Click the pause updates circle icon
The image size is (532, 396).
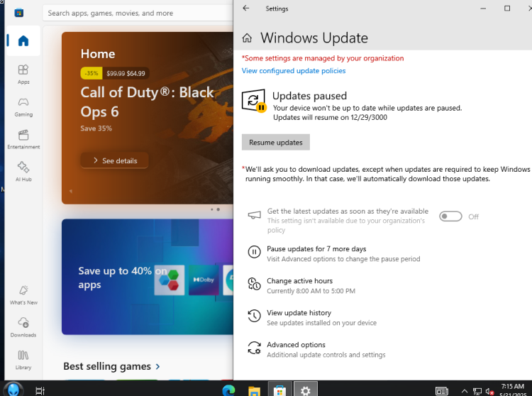[x=254, y=252]
